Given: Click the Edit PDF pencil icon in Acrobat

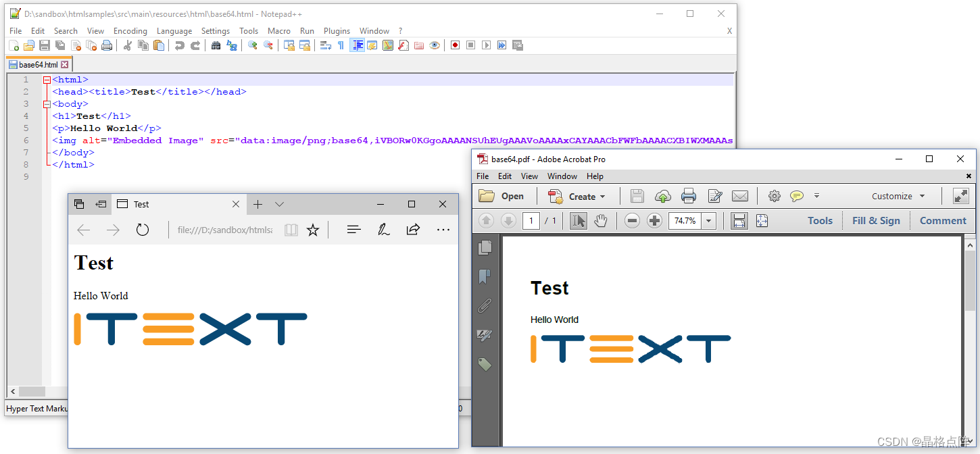Looking at the screenshot, I should (714, 196).
